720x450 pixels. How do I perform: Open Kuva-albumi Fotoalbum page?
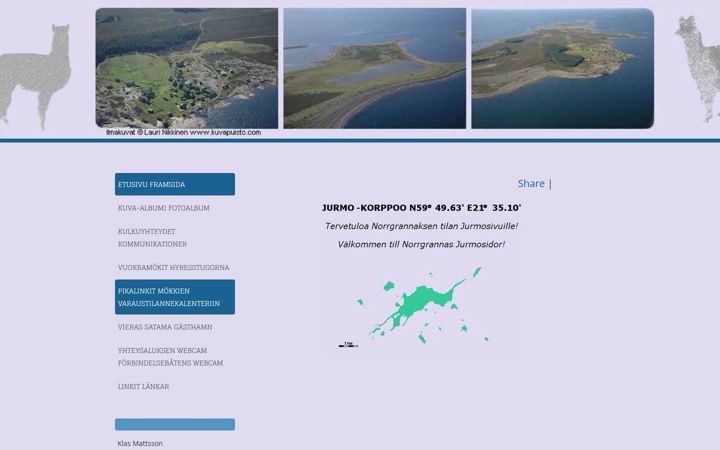click(x=163, y=208)
